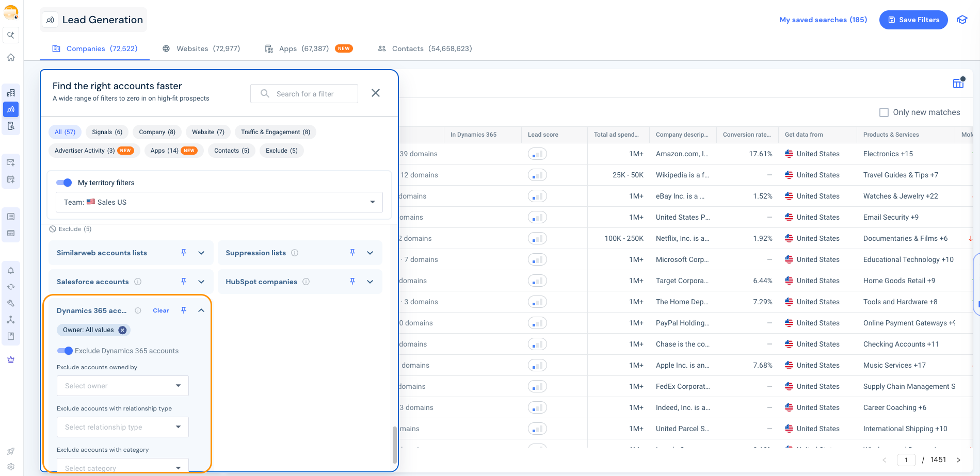Select the Signals (6) filter category
Viewport: 980px width, 476px height.
tap(107, 132)
